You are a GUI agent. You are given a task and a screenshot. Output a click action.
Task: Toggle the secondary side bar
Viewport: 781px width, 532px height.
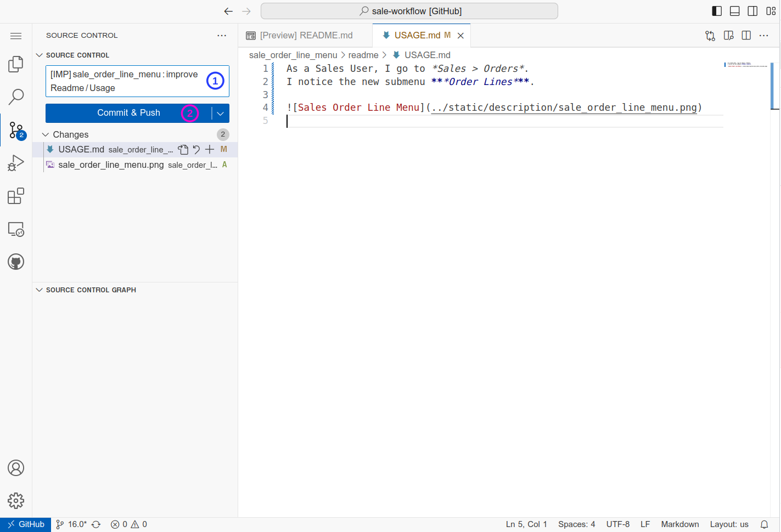(x=753, y=11)
